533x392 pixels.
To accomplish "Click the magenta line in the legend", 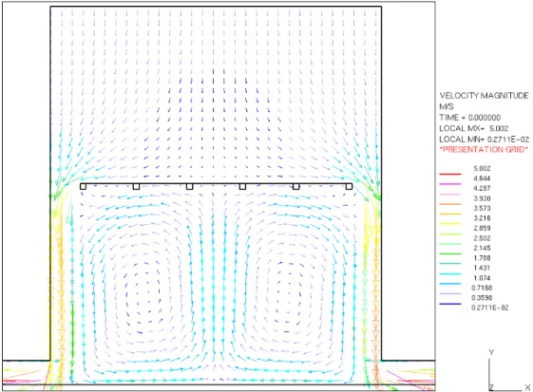I will [450, 184].
